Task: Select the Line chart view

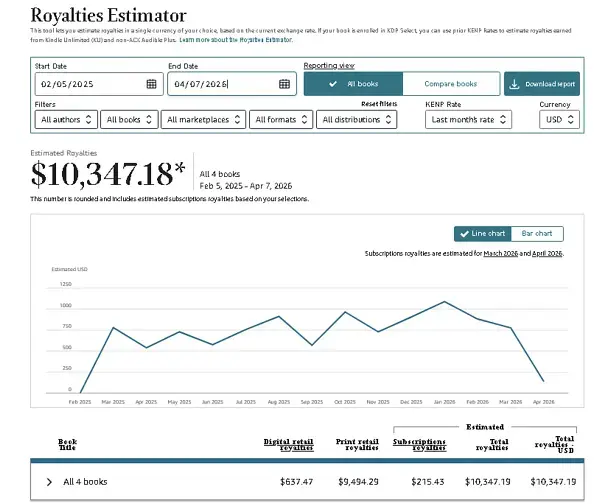Action: pos(482,233)
